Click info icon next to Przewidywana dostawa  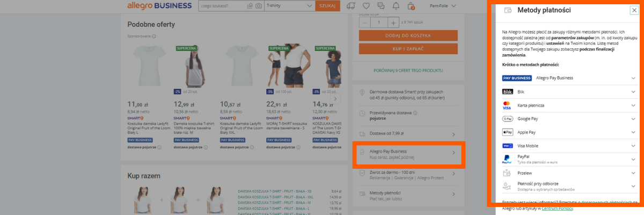click(x=415, y=113)
